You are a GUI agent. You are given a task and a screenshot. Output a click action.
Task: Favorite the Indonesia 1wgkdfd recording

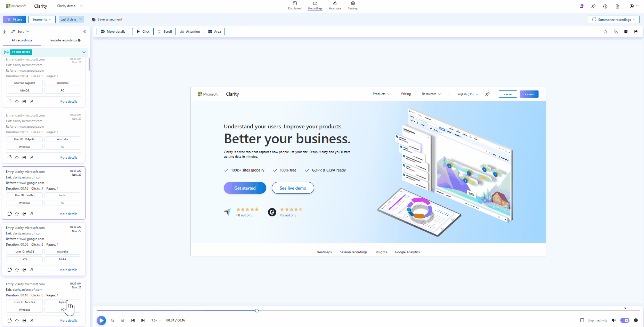(x=17, y=102)
